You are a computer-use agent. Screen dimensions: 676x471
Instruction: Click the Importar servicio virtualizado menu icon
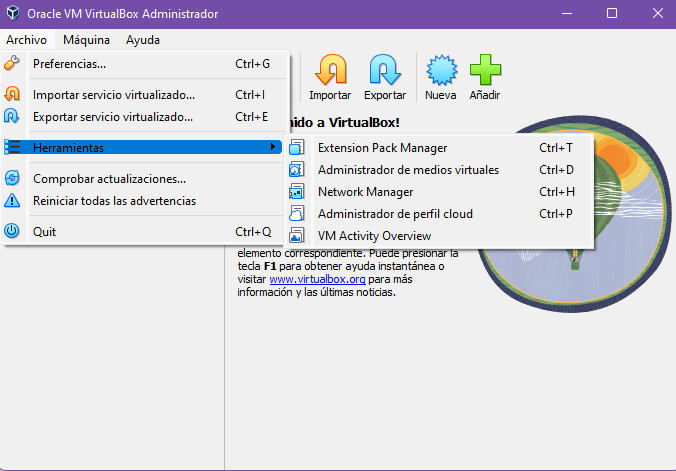(x=12, y=94)
